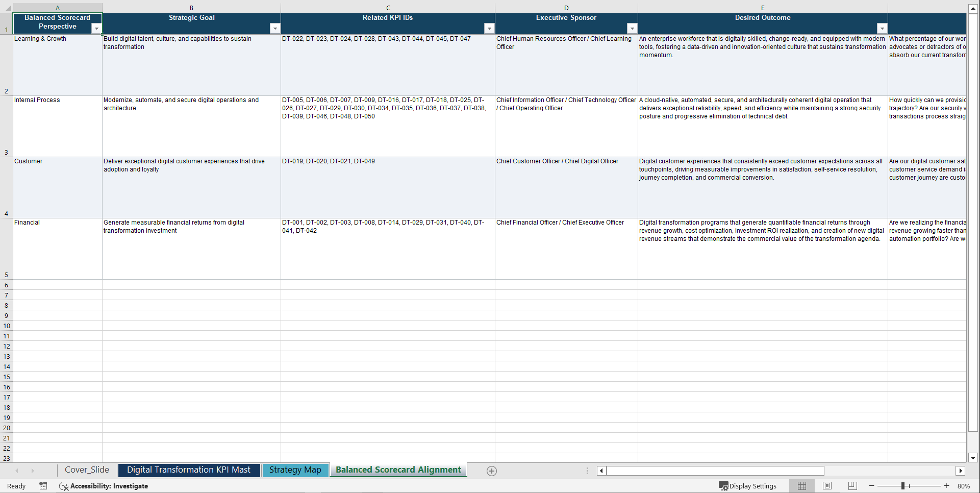Switch to the Strategy Map sheet tab
This screenshot has width=980, height=493.
(x=295, y=470)
